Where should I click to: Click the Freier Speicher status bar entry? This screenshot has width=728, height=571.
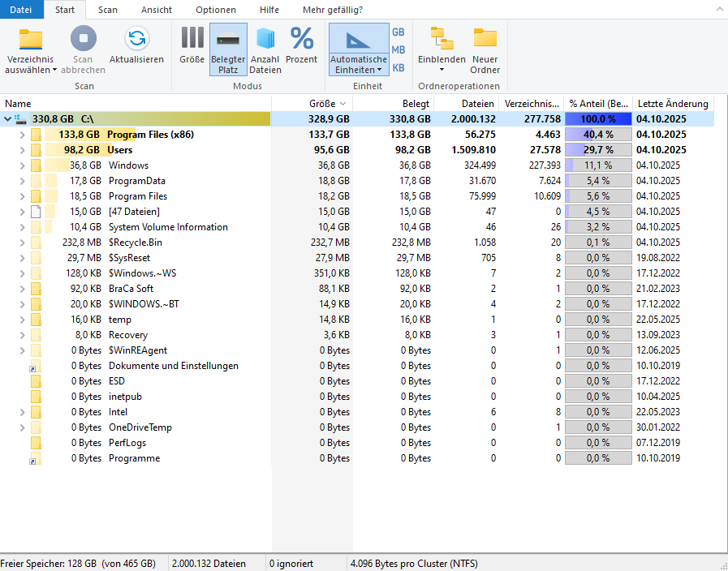click(x=78, y=564)
